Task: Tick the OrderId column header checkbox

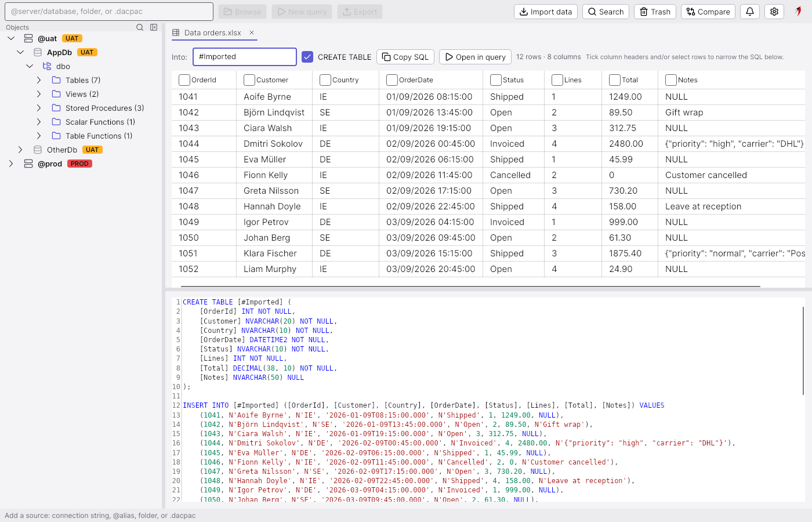Action: pyautogui.click(x=184, y=80)
